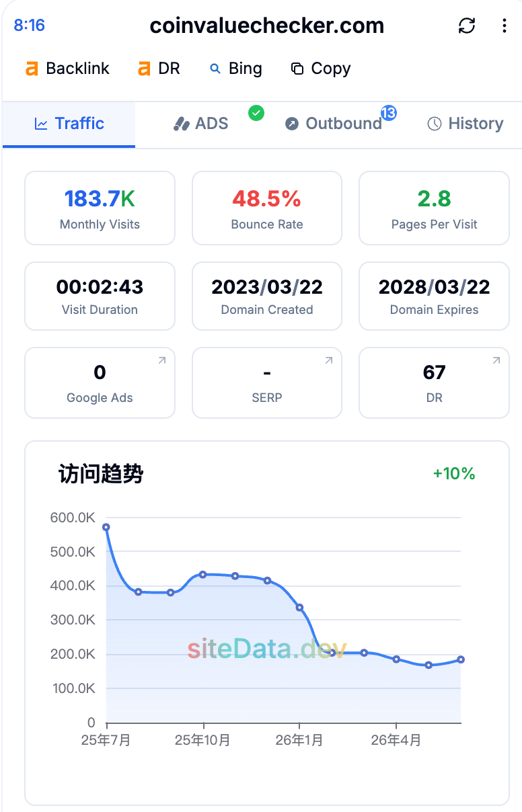The image size is (522, 812).
Task: Click the circled arrow icon on Outbound tab
Action: (x=291, y=124)
